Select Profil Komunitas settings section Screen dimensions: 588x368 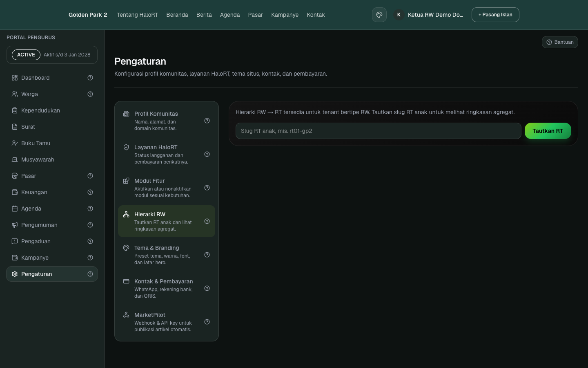pyautogui.click(x=167, y=121)
